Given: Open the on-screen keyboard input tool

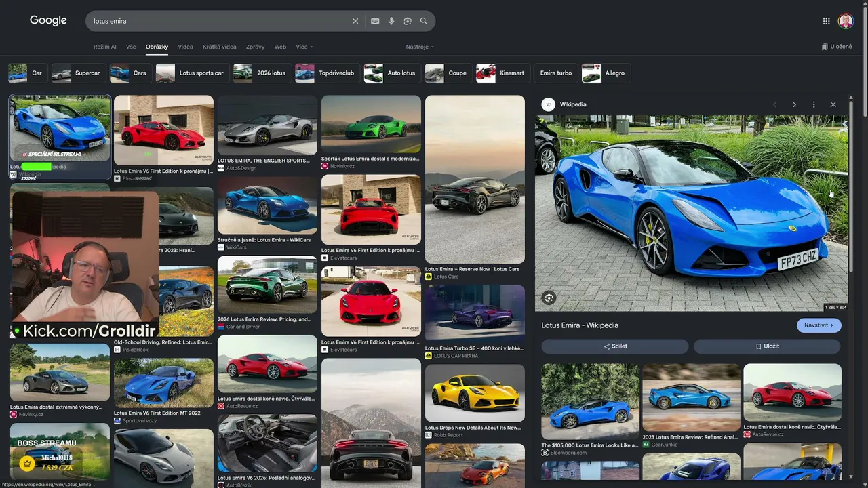Looking at the screenshot, I should 375,21.
